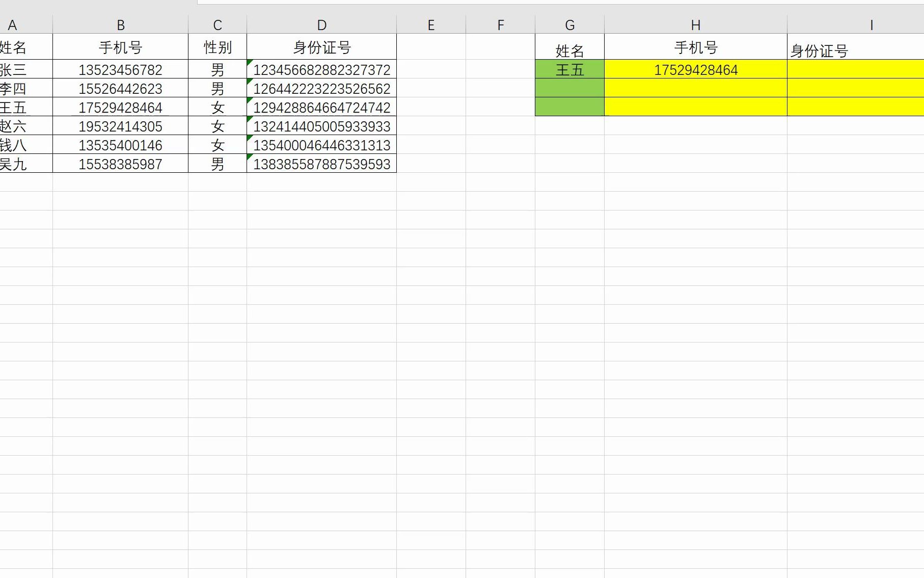
Task: Click the 姓名 header in column G
Action: tap(569, 47)
